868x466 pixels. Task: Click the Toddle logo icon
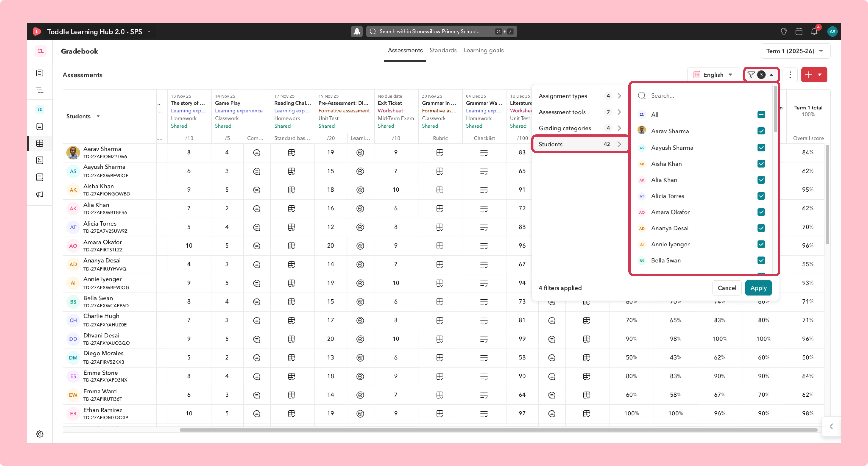[37, 31]
